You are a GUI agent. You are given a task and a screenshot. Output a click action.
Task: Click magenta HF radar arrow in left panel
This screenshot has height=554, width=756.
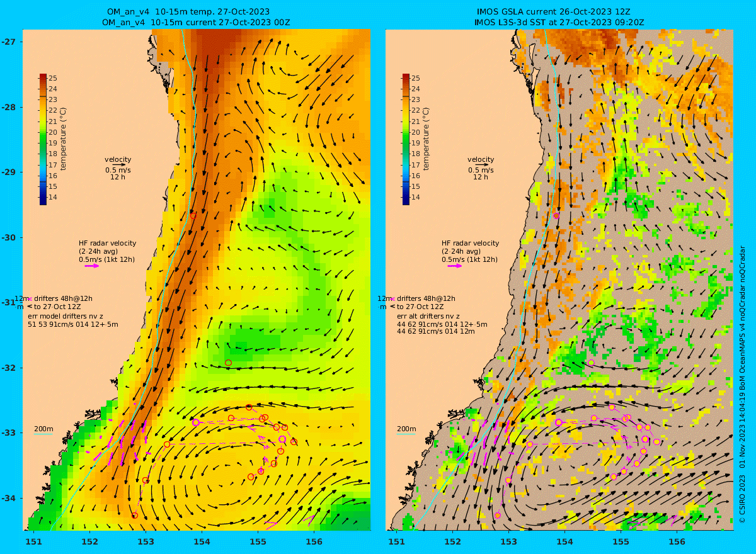[x=92, y=266]
